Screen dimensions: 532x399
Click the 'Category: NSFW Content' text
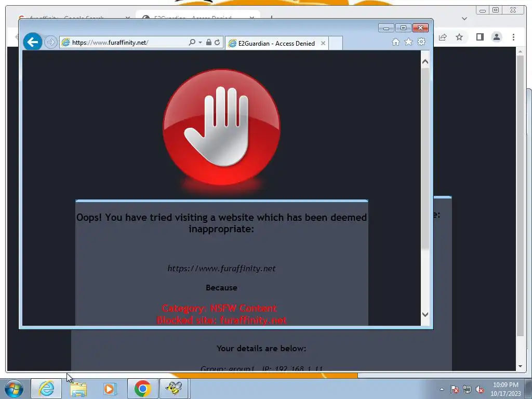[x=220, y=308]
